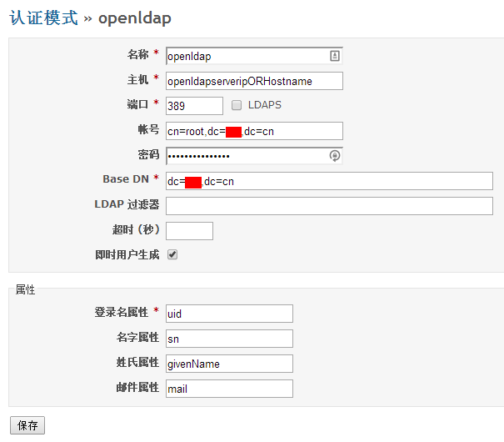Focus the 名称 input containing openldap

pos(254,56)
